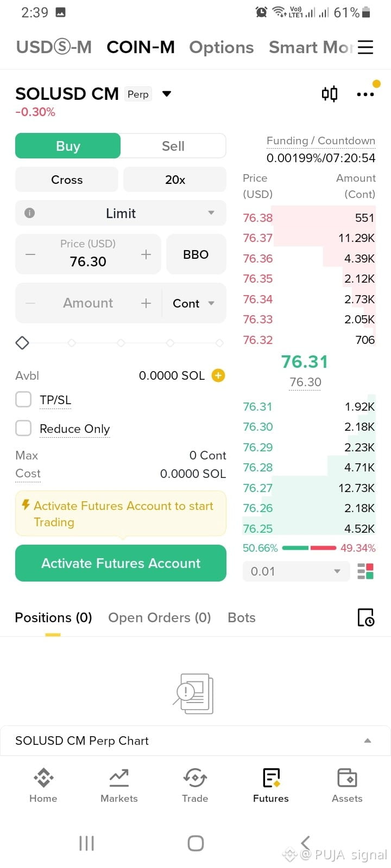This screenshot has width=391, height=868.
Task: Open the candlestick chart icon
Action: 330,94
